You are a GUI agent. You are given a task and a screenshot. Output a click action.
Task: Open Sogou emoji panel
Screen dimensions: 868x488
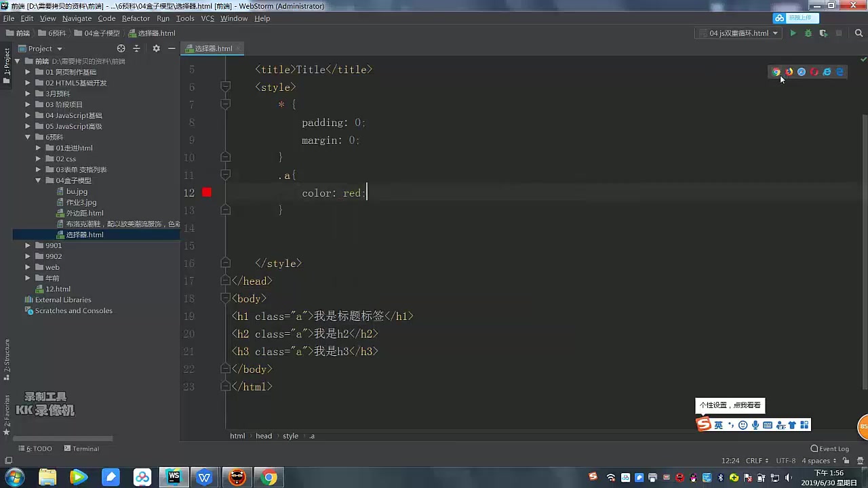coord(743,425)
